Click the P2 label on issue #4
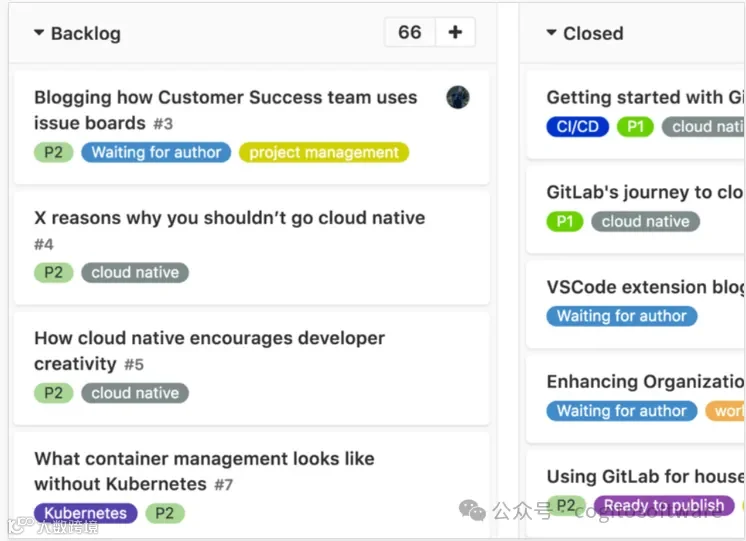This screenshot has width=746, height=541. click(x=54, y=273)
